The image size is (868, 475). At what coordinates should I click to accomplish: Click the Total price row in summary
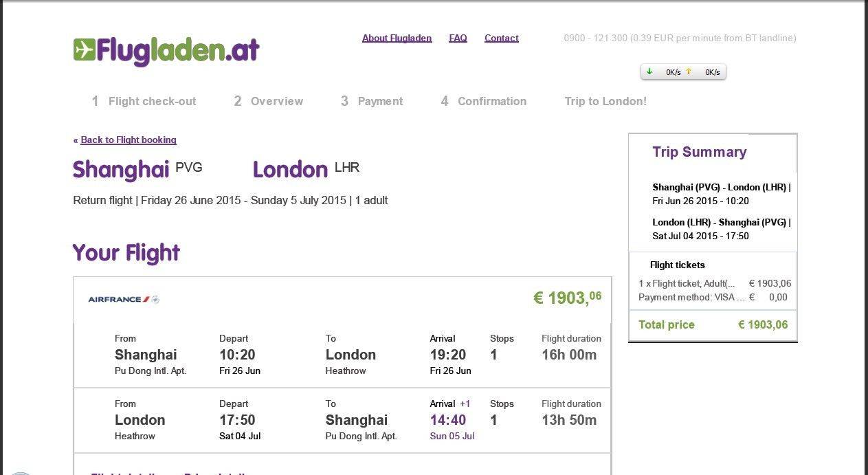coord(713,324)
